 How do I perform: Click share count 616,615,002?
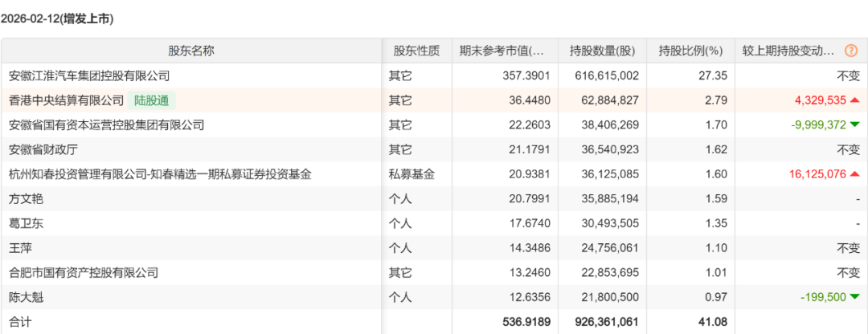click(x=607, y=75)
